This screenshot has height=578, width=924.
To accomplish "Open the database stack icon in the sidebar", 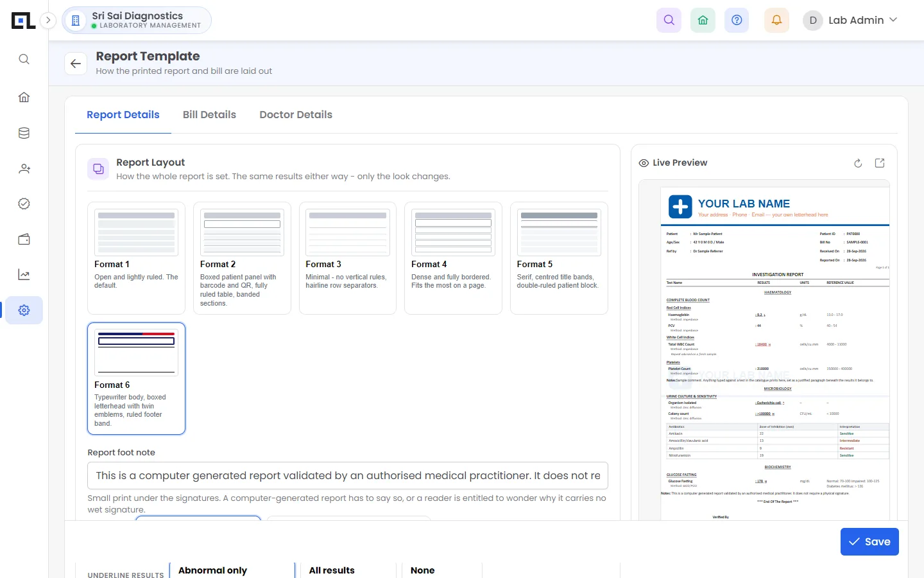I will 24,133.
